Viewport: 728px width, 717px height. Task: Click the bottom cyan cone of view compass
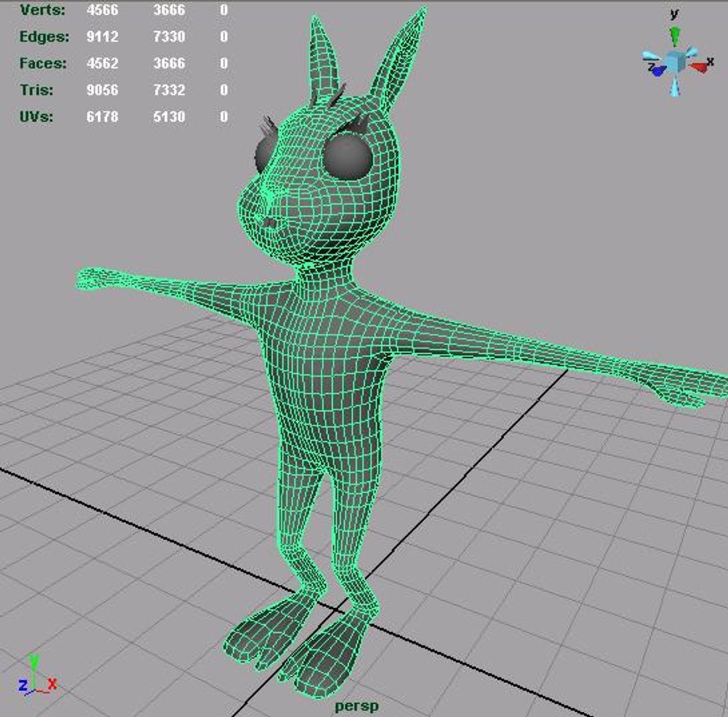click(x=675, y=87)
